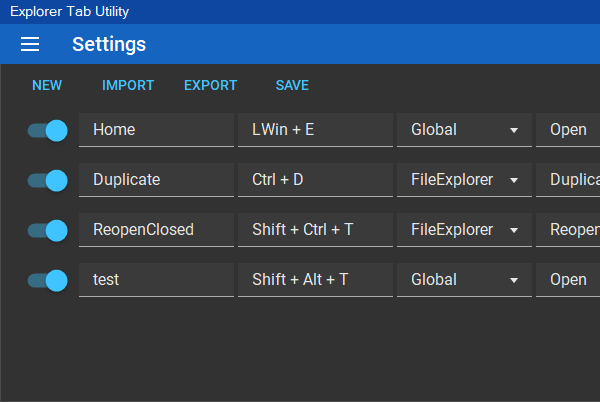600x402 pixels.
Task: Focus the Ctrl + D hotkey field
Action: (x=315, y=180)
